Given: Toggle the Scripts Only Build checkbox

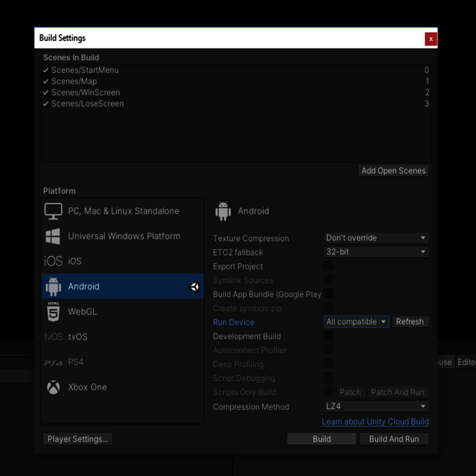Looking at the screenshot, I should coord(328,392).
